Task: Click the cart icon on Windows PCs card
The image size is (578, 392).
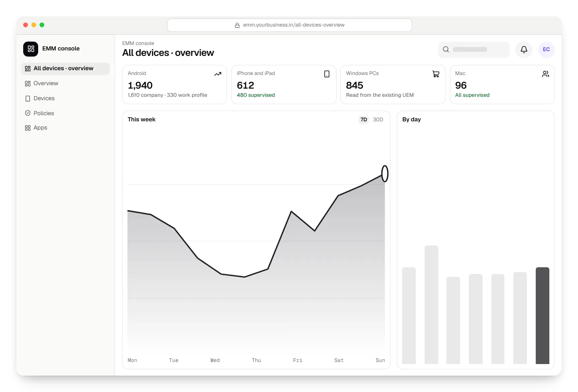Action: 436,74
